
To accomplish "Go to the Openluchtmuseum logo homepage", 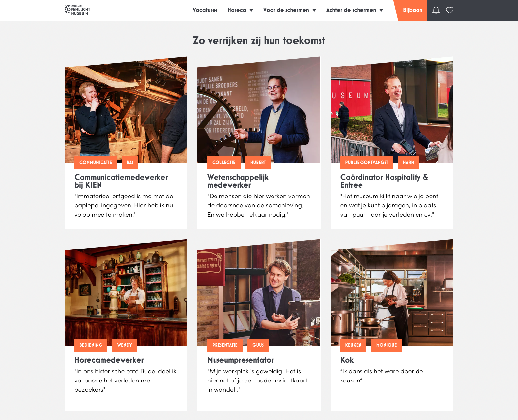I will tap(77, 10).
